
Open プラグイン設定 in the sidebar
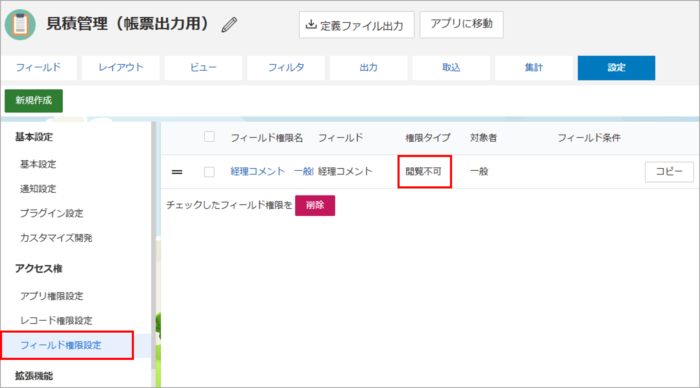(x=52, y=213)
